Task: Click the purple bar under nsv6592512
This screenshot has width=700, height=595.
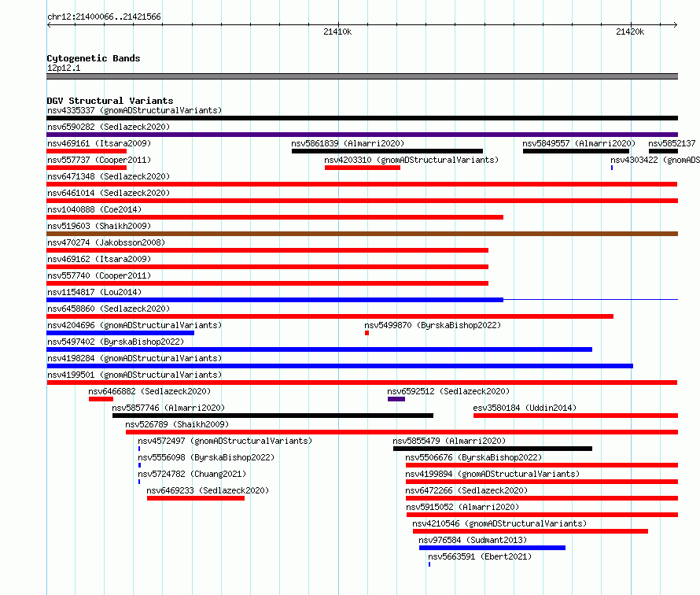Action: (396, 399)
